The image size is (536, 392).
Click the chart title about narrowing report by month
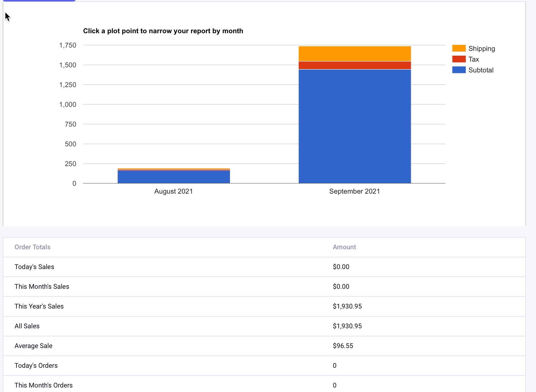[x=163, y=31]
